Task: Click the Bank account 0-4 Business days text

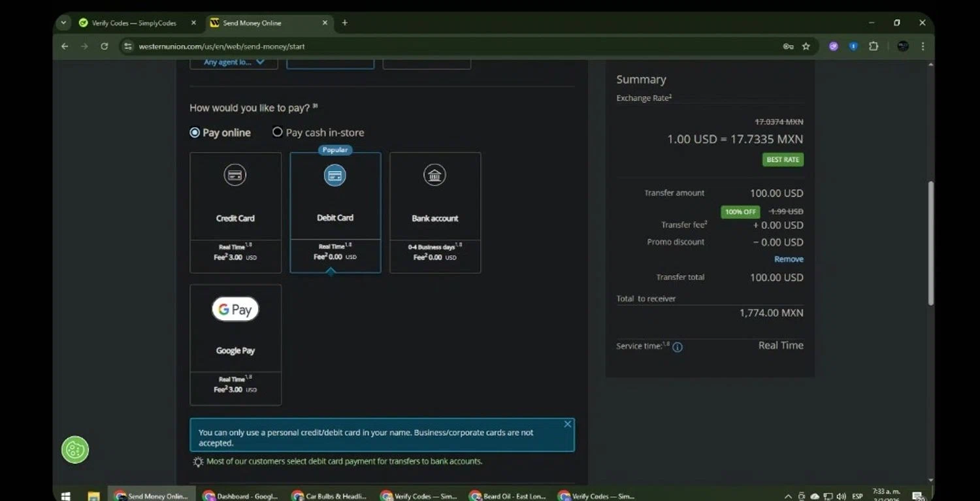Action: pyautogui.click(x=434, y=247)
